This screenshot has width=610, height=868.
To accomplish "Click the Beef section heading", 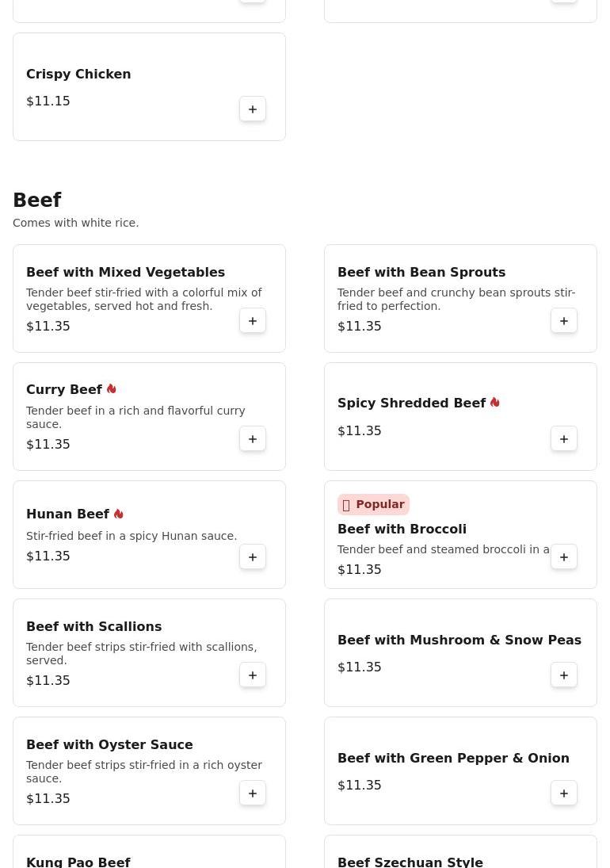I will 37,201.
